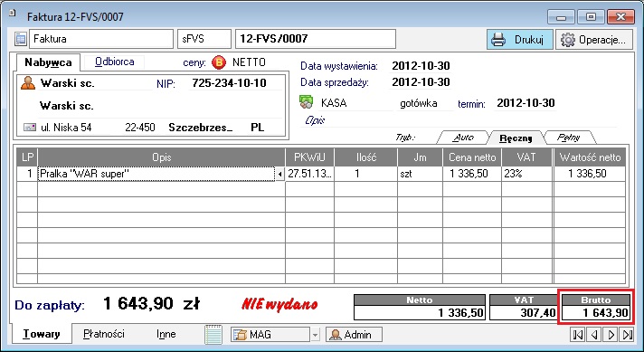Click the termin date 2012-10-30
Image resolution: width=644 pixels, height=352 pixels.
[526, 102]
